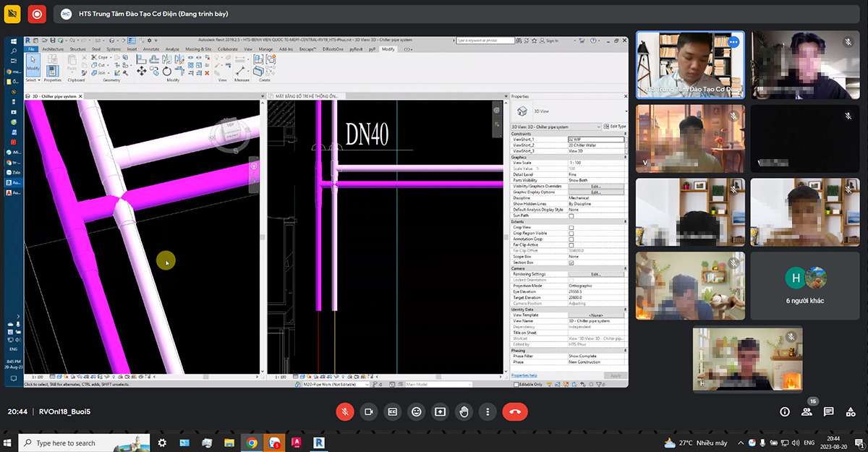Show the meeting participants list
The height and width of the screenshot is (452, 868).
(x=807, y=412)
